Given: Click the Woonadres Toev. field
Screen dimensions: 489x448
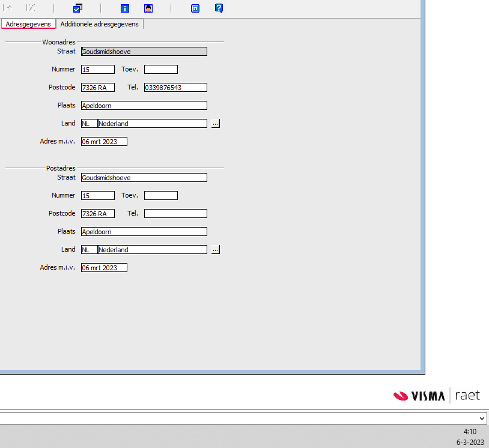Looking at the screenshot, I should click(161, 70).
